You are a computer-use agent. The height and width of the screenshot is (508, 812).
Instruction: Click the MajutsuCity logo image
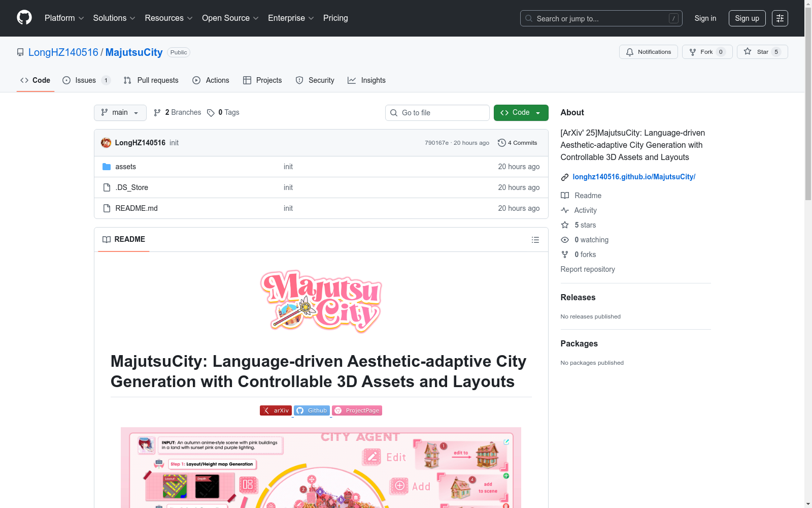pyautogui.click(x=321, y=301)
